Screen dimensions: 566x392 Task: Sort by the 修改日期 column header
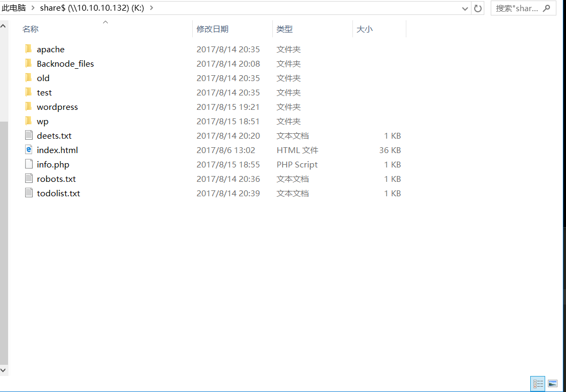point(213,29)
